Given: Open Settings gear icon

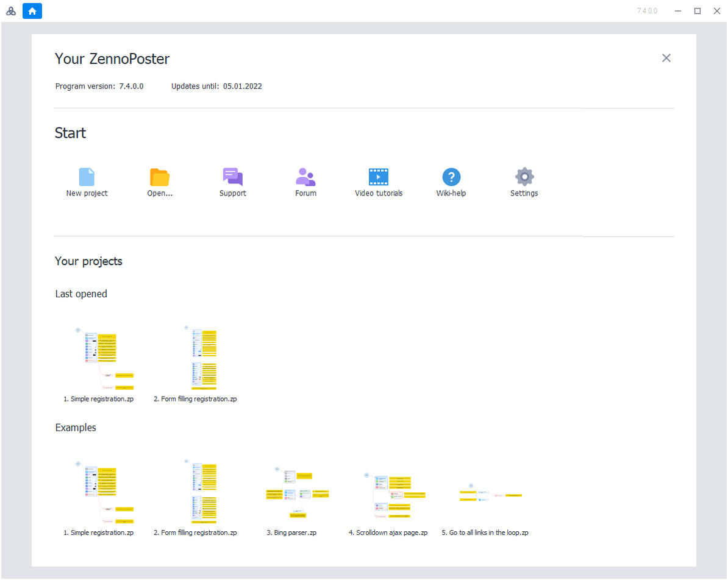Looking at the screenshot, I should click(x=524, y=177).
